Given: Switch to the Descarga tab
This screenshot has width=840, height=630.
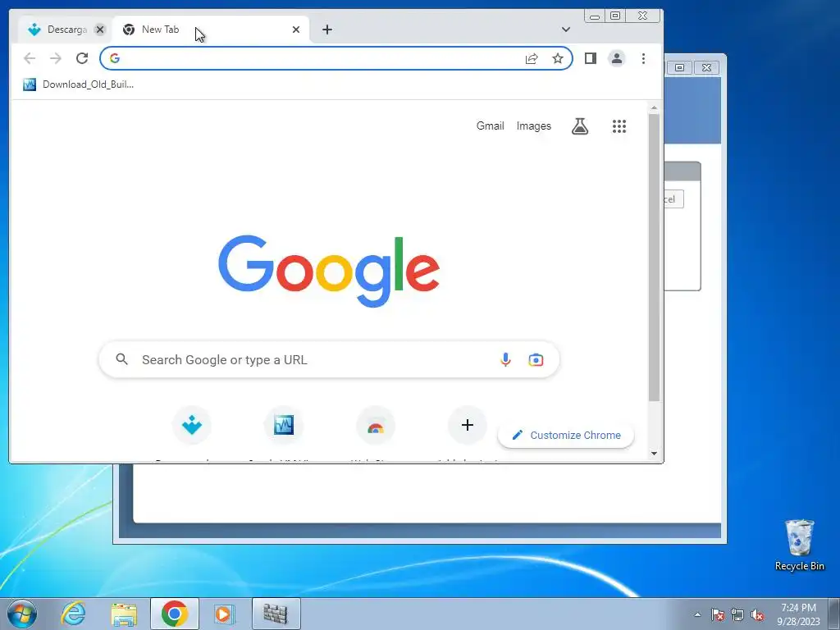Looking at the screenshot, I should coord(64,30).
